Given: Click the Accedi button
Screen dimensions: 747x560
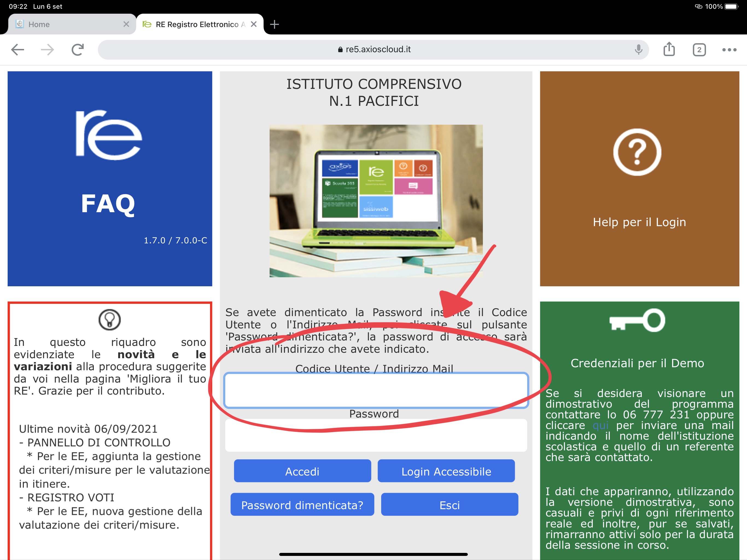Looking at the screenshot, I should coord(302,471).
